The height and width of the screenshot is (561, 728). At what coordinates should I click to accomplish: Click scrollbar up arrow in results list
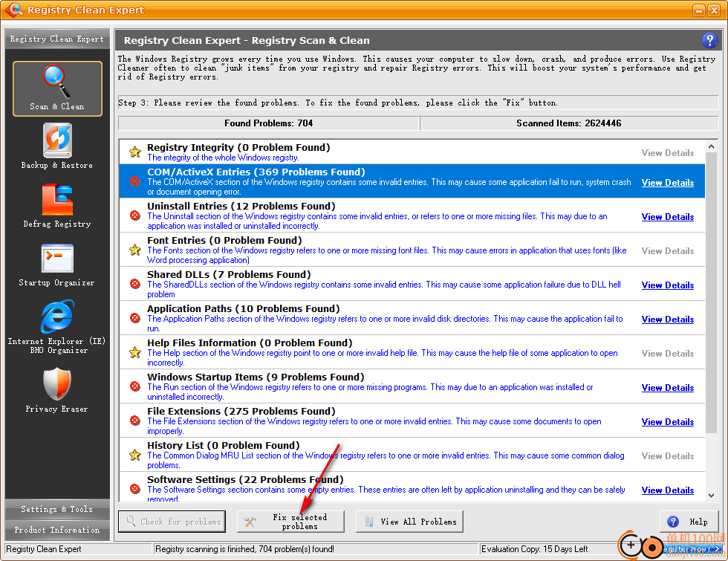(x=711, y=147)
